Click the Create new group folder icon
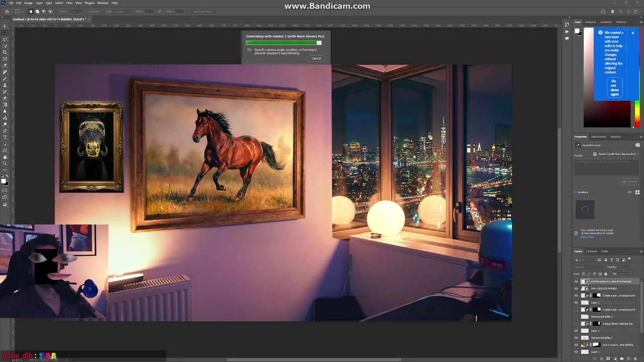This screenshot has height=362, width=644. 622,358
